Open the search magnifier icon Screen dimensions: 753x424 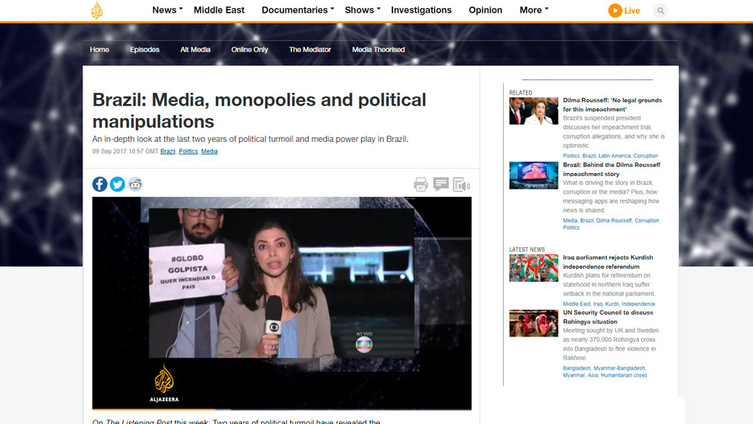(x=661, y=11)
